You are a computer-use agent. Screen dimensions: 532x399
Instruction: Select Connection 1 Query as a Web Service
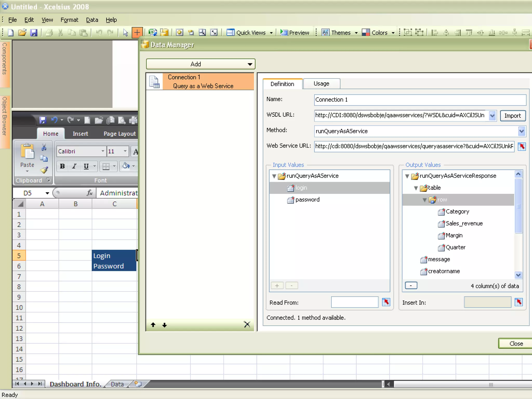tap(200, 81)
